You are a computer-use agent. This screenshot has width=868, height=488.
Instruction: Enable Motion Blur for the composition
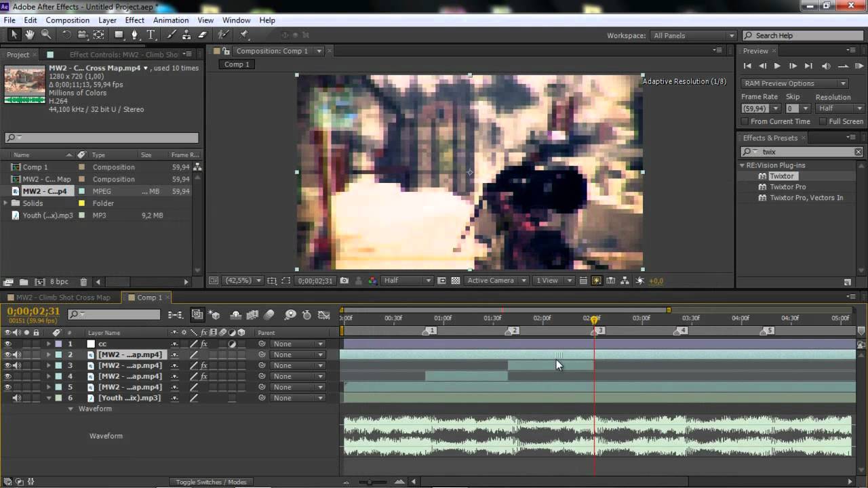pyautogui.click(x=269, y=314)
